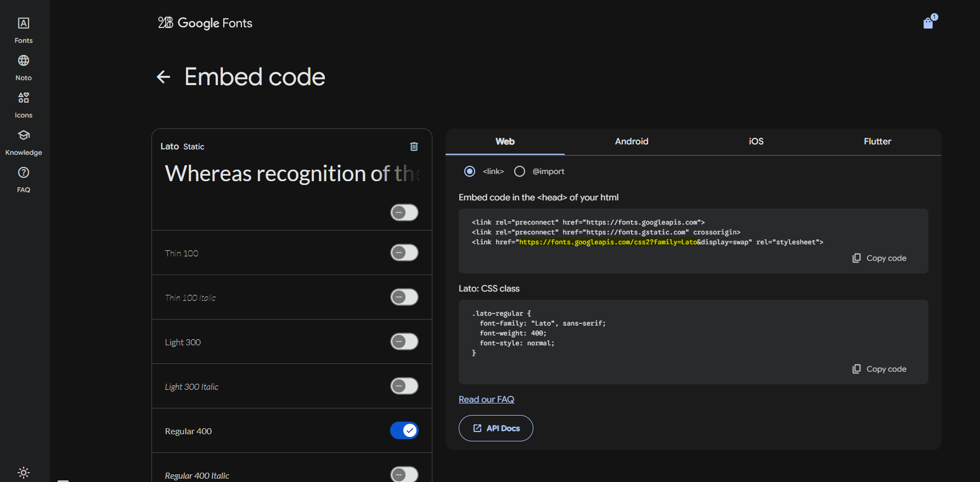Open the Read our FAQ link
The image size is (980, 482).
[x=486, y=399]
